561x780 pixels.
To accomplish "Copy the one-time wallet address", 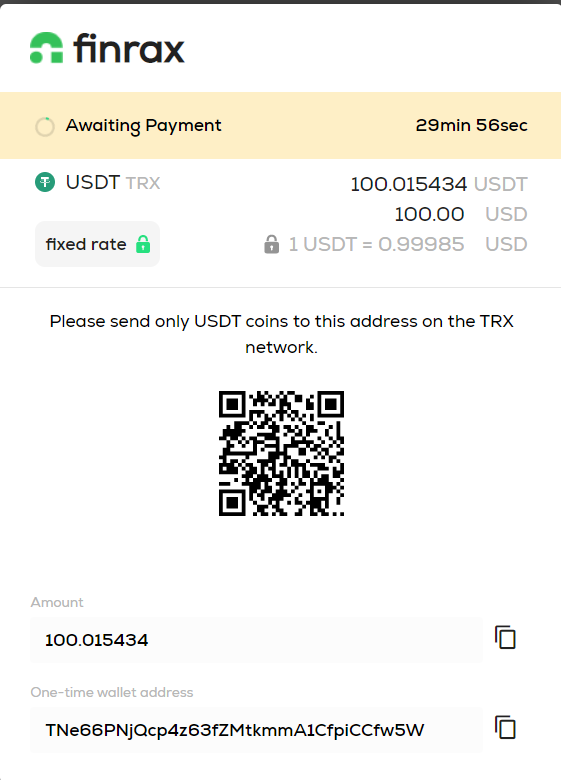I will 505,728.
